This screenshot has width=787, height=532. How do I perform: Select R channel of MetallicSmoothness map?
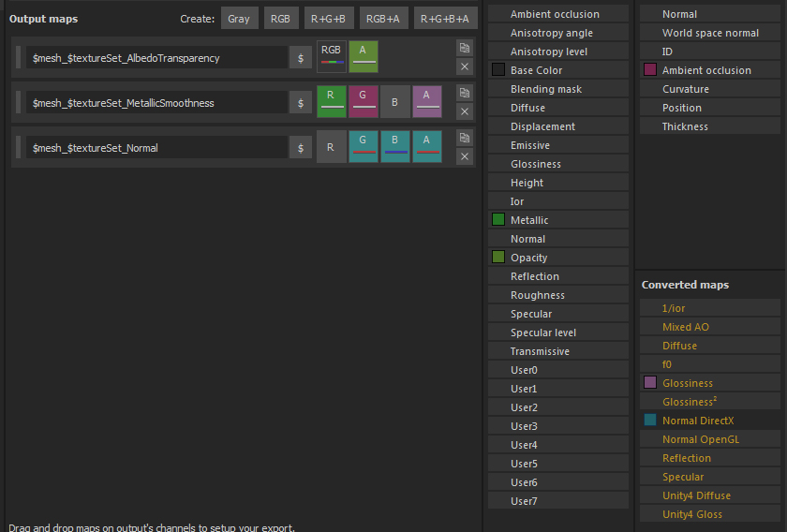332,101
